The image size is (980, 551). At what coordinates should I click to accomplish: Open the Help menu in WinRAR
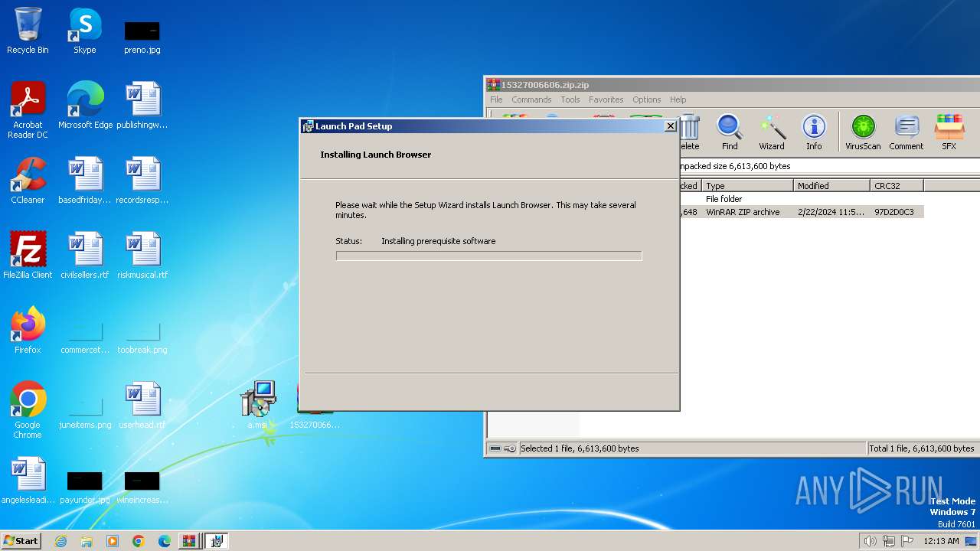pyautogui.click(x=678, y=99)
